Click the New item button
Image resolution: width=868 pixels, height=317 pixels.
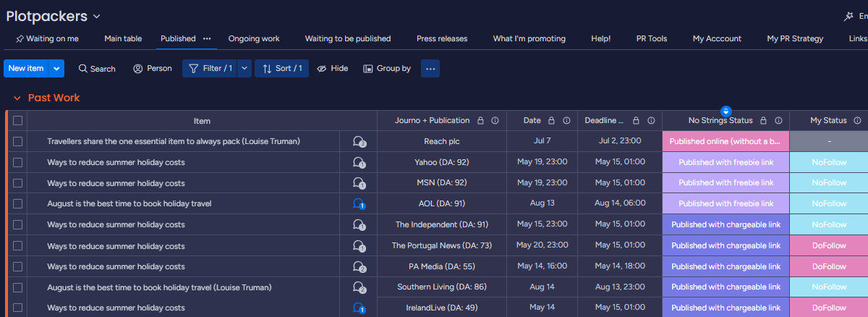point(27,69)
